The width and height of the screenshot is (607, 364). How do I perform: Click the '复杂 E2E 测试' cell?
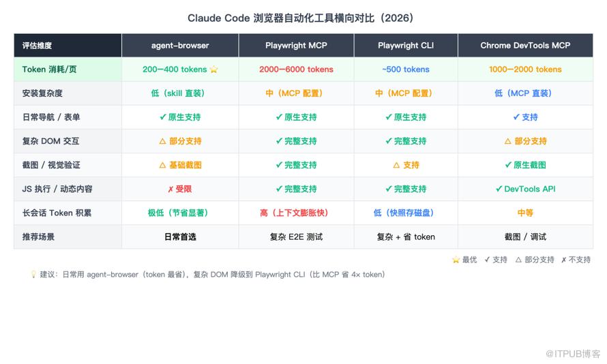click(296, 237)
